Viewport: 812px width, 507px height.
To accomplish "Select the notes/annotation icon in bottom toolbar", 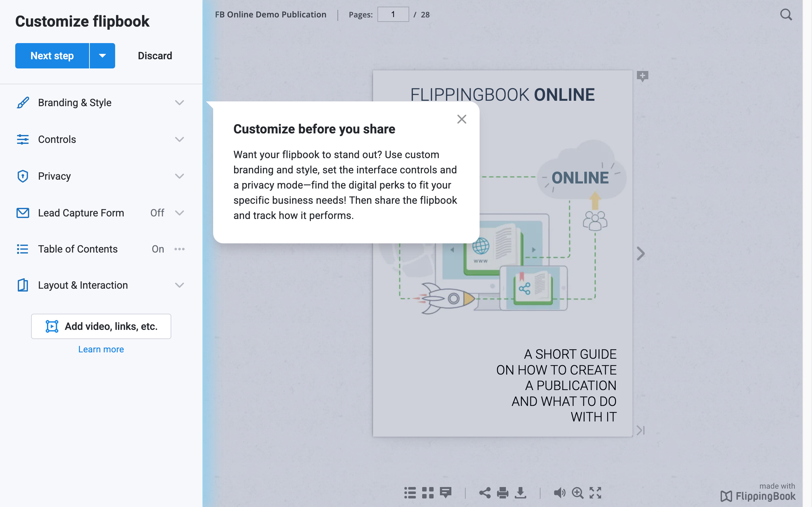I will [x=446, y=492].
